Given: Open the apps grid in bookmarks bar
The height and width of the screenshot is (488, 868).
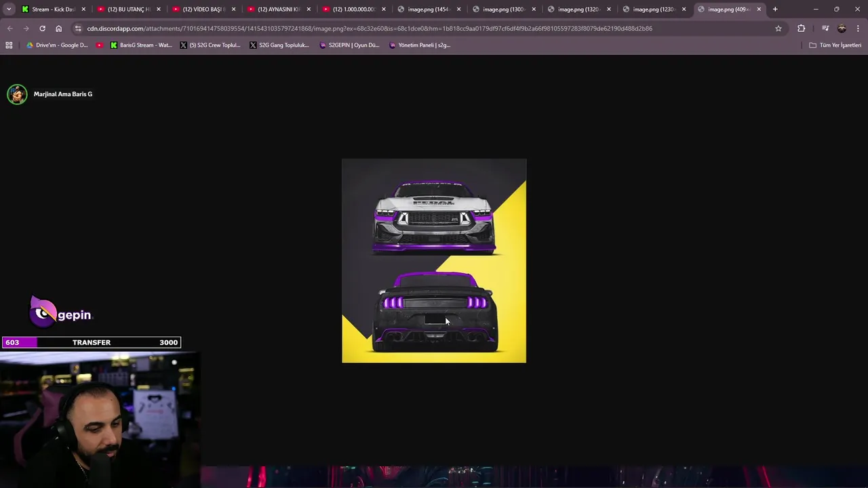Looking at the screenshot, I should pyautogui.click(x=9, y=45).
